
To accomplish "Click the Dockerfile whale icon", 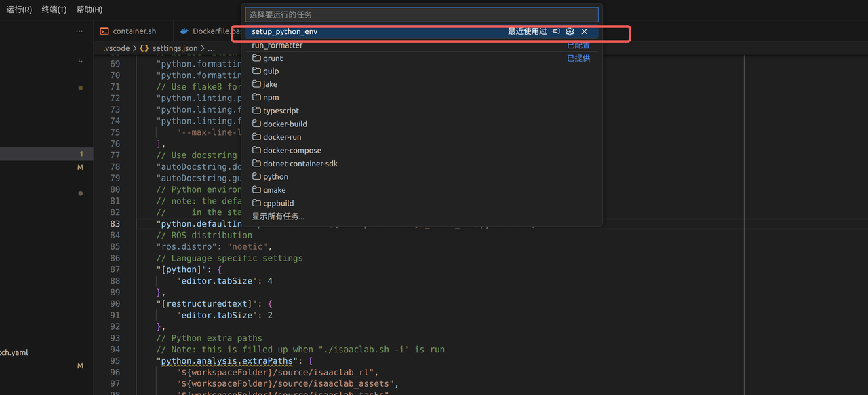I will coord(184,31).
